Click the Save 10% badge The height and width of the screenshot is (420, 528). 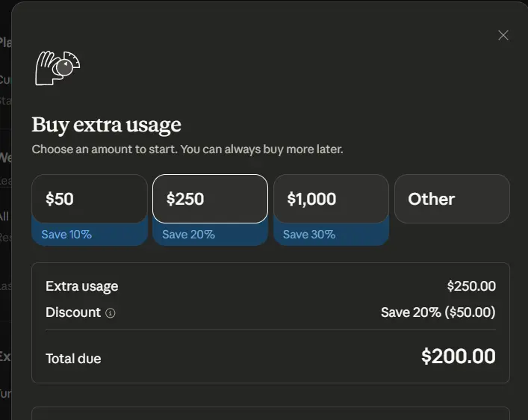click(x=66, y=235)
